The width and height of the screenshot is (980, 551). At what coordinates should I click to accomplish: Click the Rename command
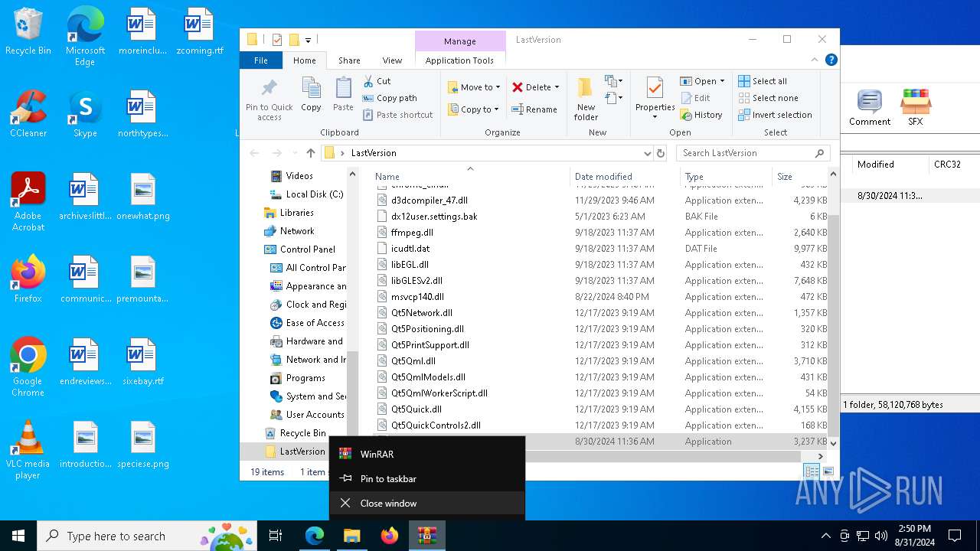tap(534, 109)
